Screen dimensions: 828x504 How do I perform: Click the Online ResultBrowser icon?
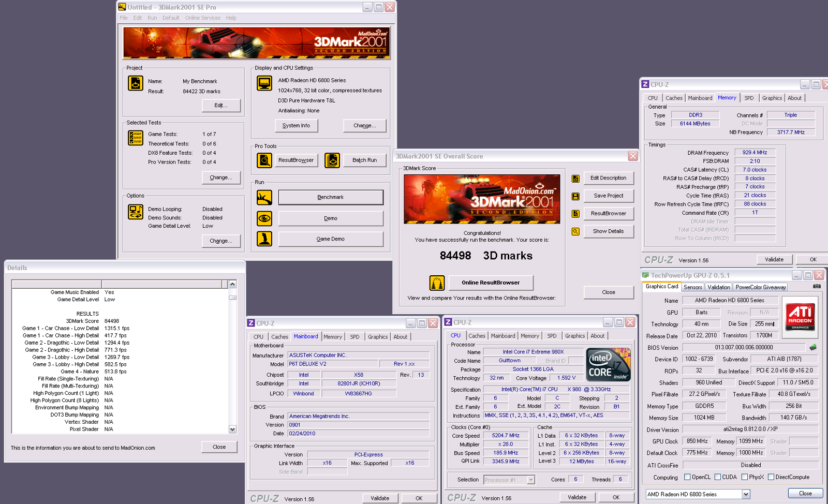(437, 283)
